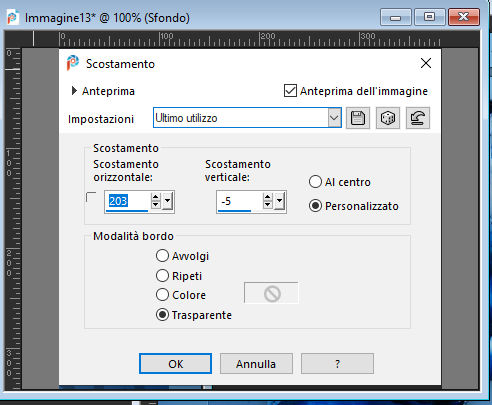This screenshot has height=405, width=492.
Task: Click the Immagine13 window app icon
Action: (x=13, y=17)
